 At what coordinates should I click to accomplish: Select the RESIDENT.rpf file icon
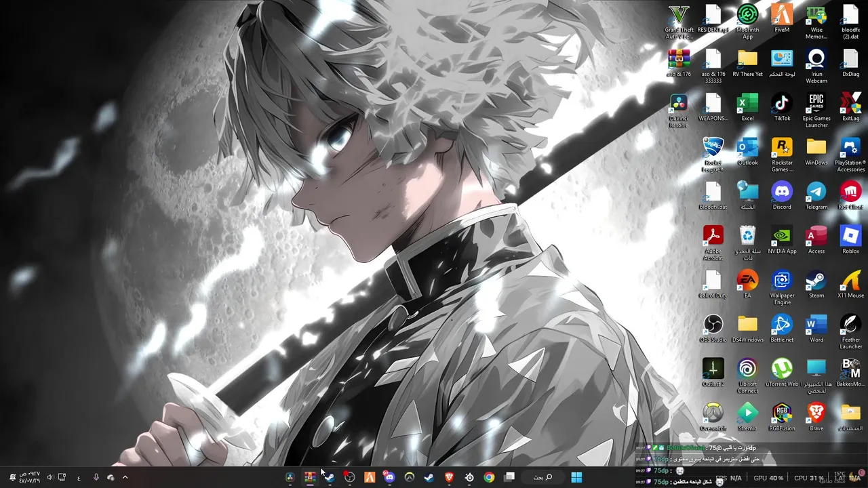713,19
